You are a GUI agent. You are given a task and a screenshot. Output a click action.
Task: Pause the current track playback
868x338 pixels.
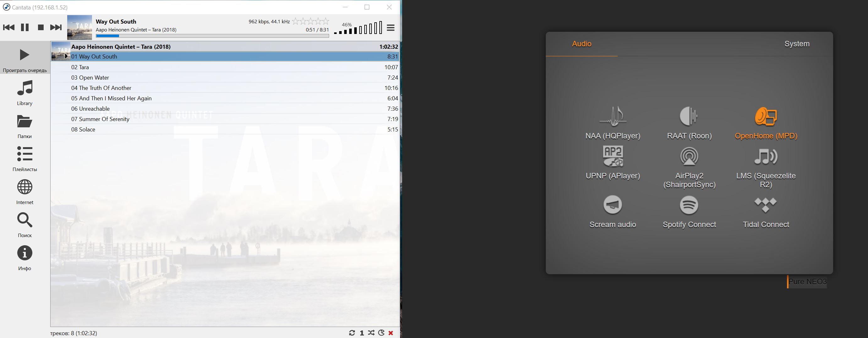24,27
